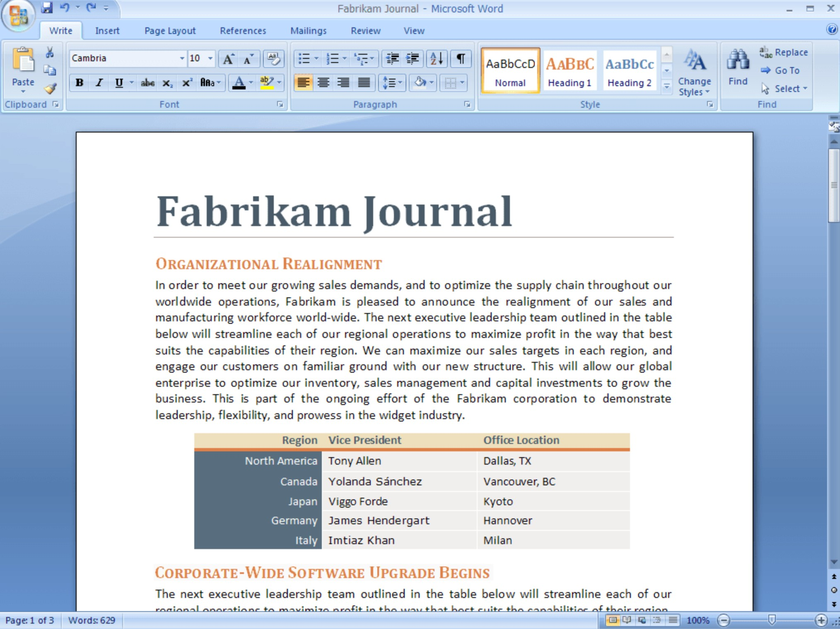Expand the styles gallery More arrow
This screenshot has width=840, height=629.
click(x=666, y=87)
